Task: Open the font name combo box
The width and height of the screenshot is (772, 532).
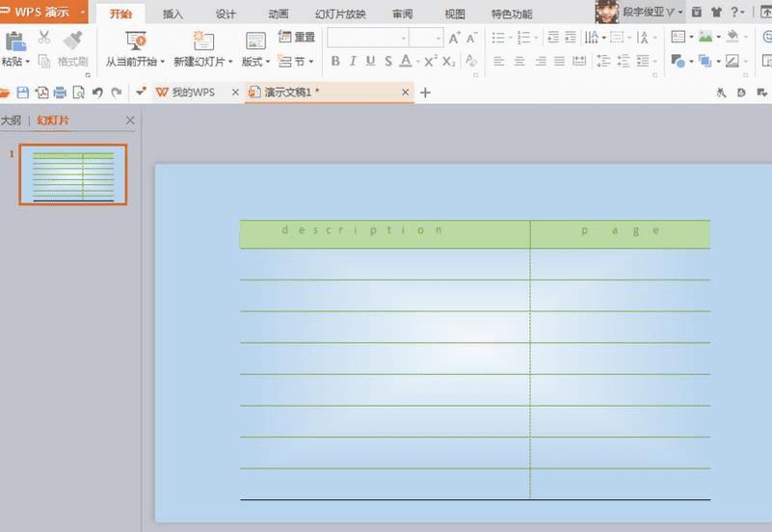Action: coord(367,38)
